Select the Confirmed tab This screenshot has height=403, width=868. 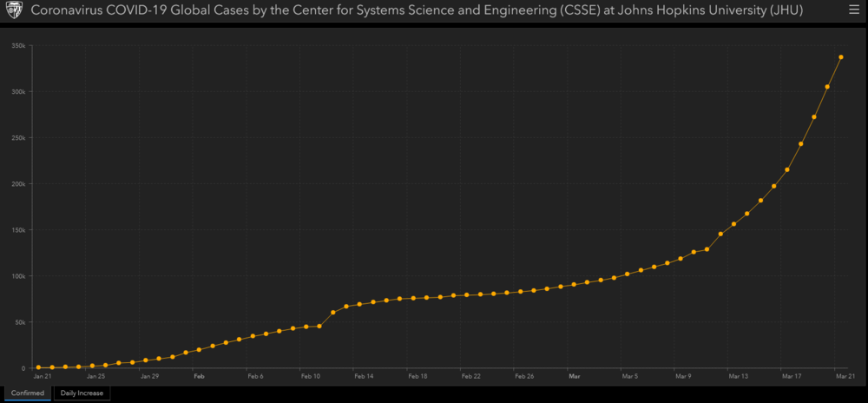click(x=27, y=393)
